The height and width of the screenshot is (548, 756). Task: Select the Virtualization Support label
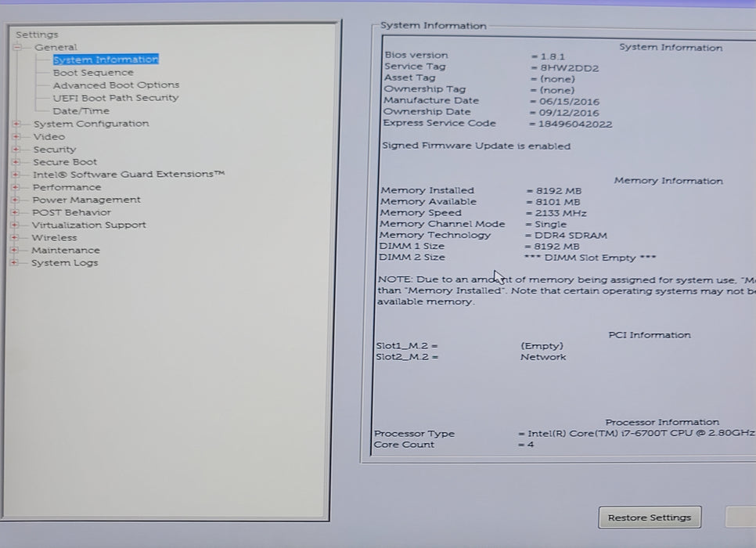(x=88, y=225)
